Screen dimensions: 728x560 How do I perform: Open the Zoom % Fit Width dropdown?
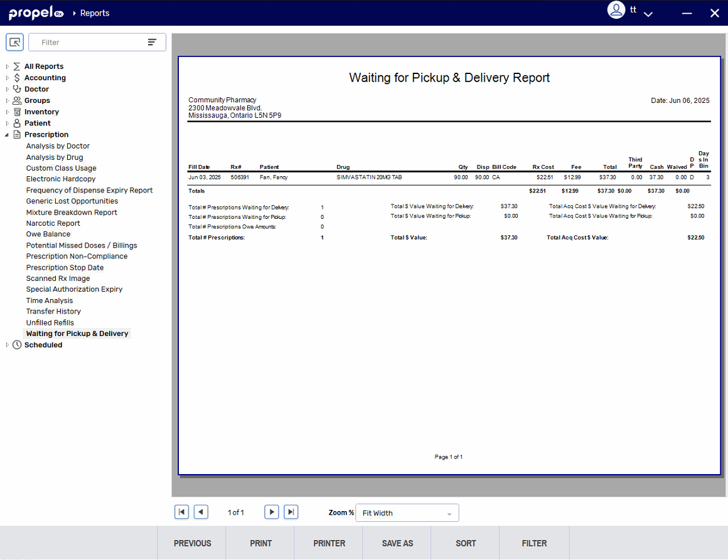407,513
